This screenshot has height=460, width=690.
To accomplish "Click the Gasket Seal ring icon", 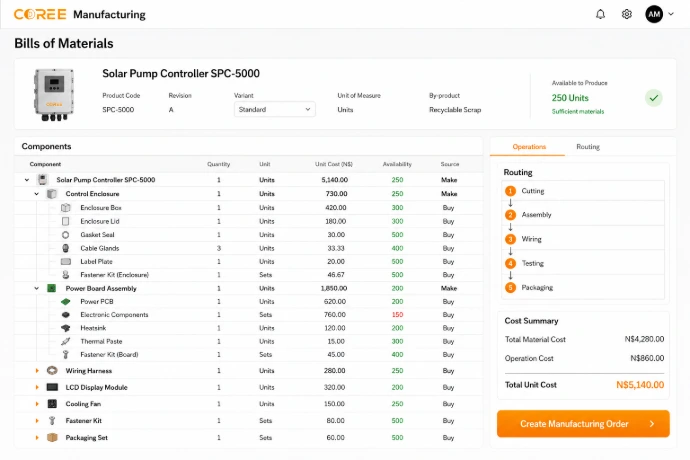I will point(66,235).
